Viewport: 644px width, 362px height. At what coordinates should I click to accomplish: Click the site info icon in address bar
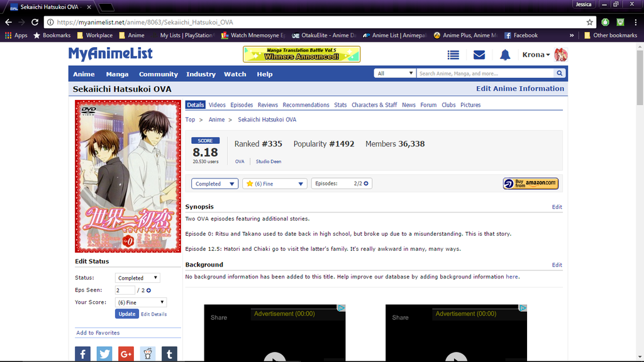pyautogui.click(x=50, y=22)
